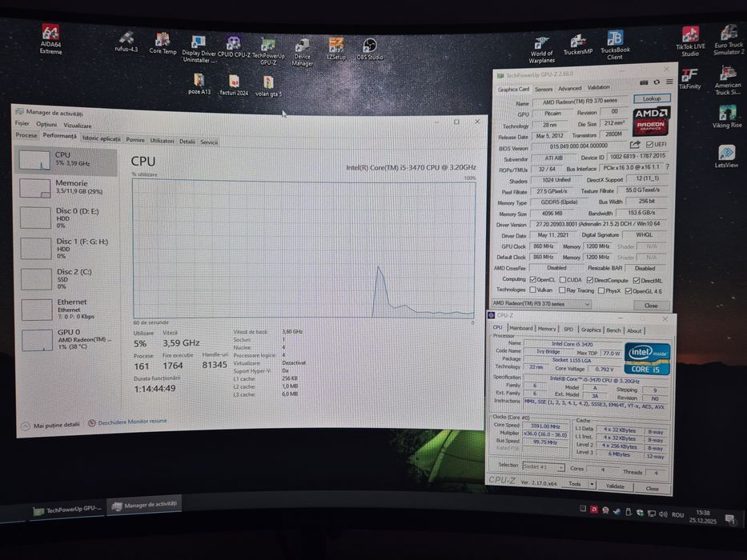747x560 pixels.
Task: Open Display Driver Uninstaller shortcut
Action: 199,50
